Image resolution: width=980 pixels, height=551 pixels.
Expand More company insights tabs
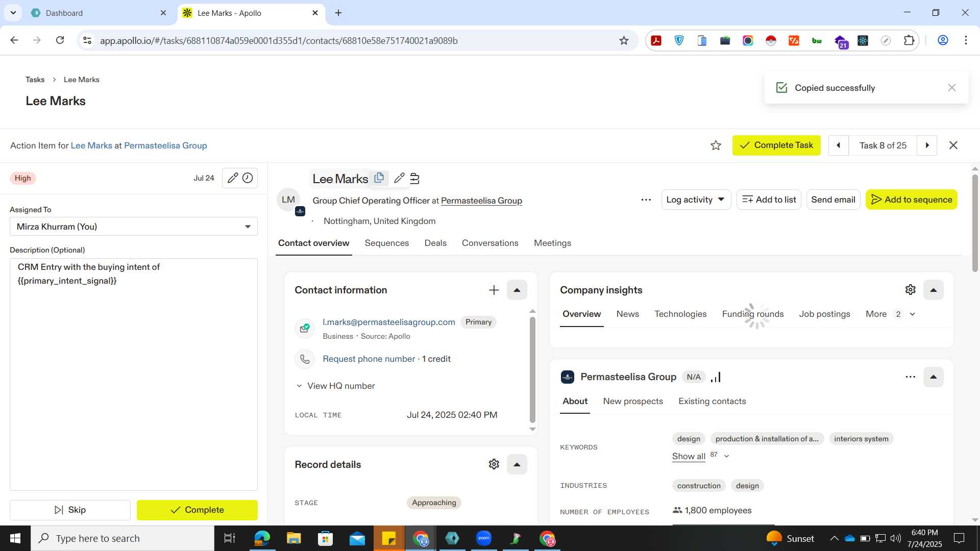pyautogui.click(x=890, y=314)
